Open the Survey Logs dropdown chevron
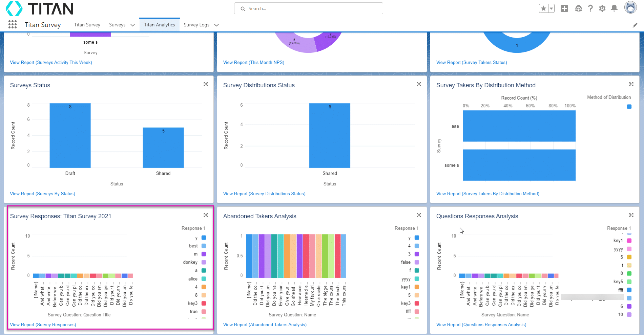644x335 pixels. 216,25
